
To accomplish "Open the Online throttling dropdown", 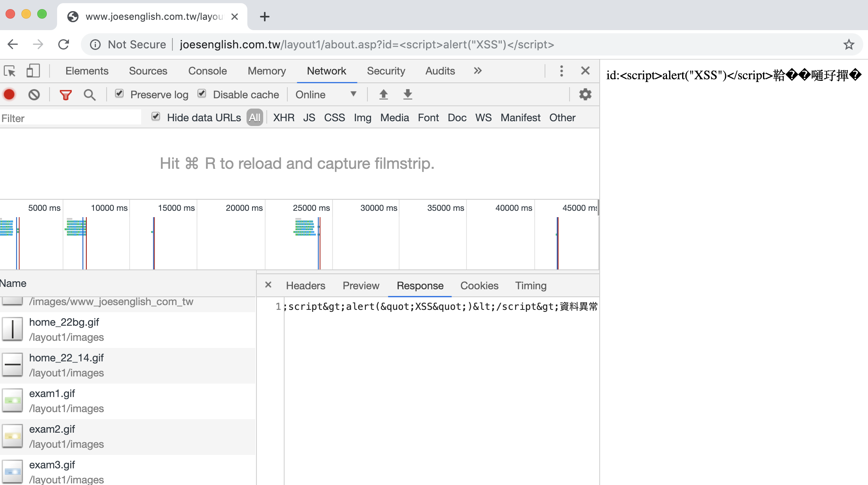I will pos(326,95).
